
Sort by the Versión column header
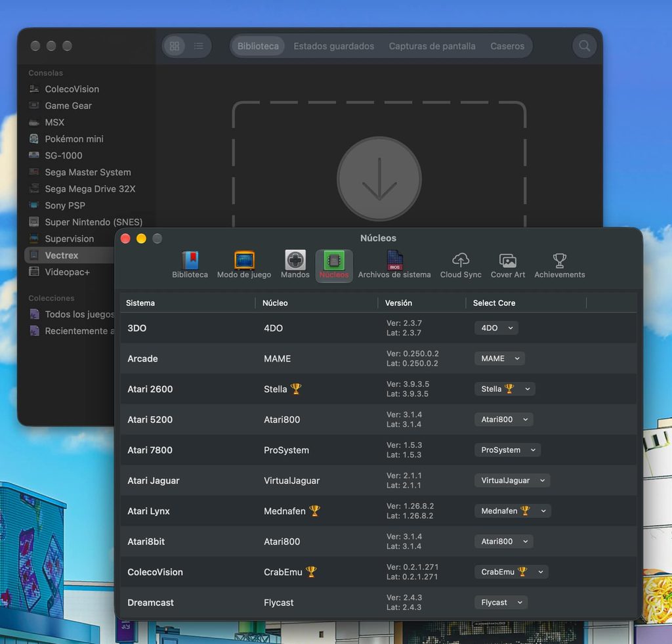point(422,303)
